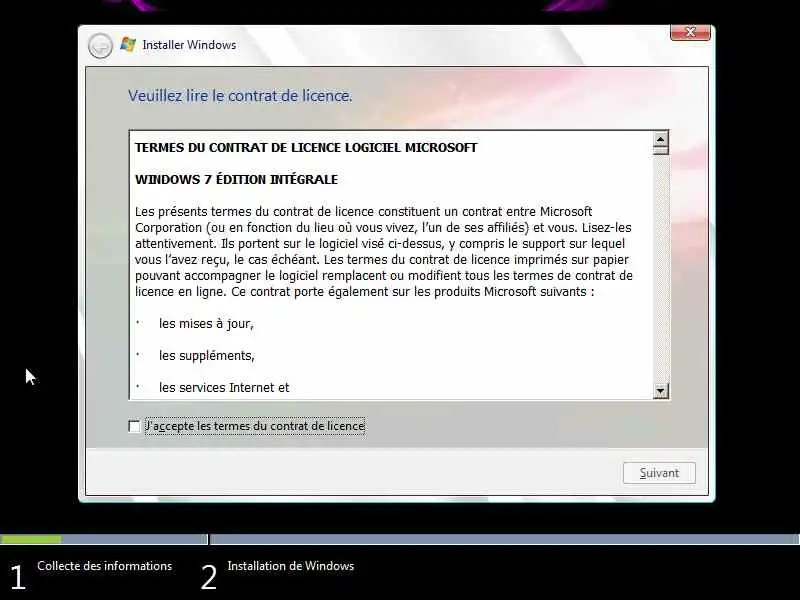
Task: Click the "Installer Windows" title text
Action: click(189, 45)
